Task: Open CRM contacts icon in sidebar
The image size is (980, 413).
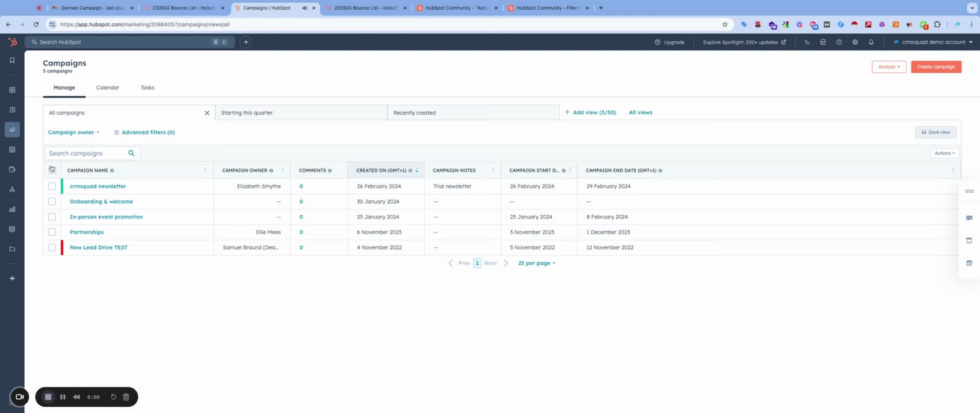Action: tap(12, 110)
